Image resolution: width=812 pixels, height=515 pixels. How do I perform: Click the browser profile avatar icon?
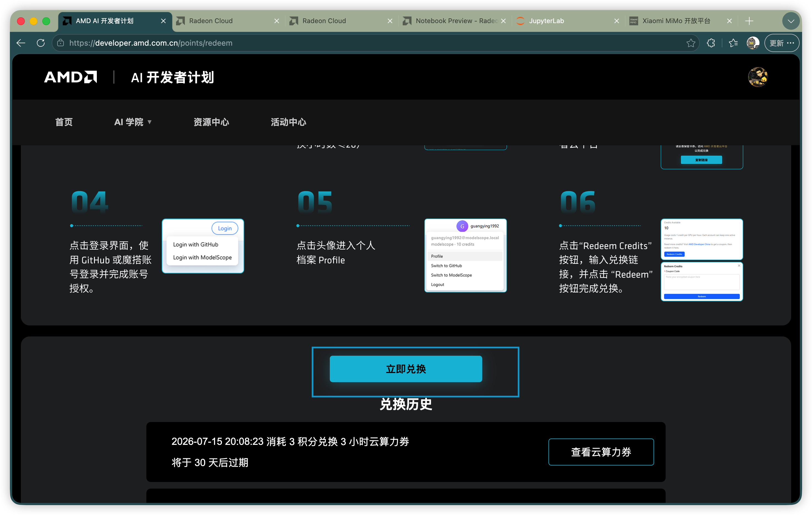753,43
